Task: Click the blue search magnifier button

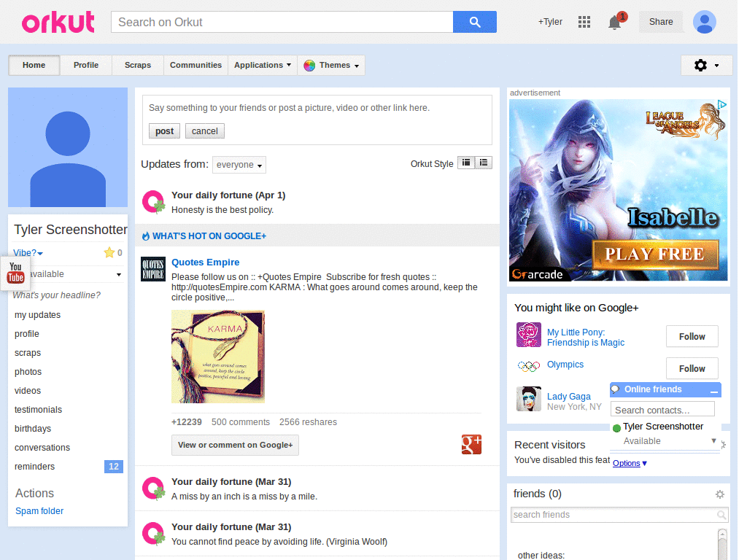Action: (474, 22)
